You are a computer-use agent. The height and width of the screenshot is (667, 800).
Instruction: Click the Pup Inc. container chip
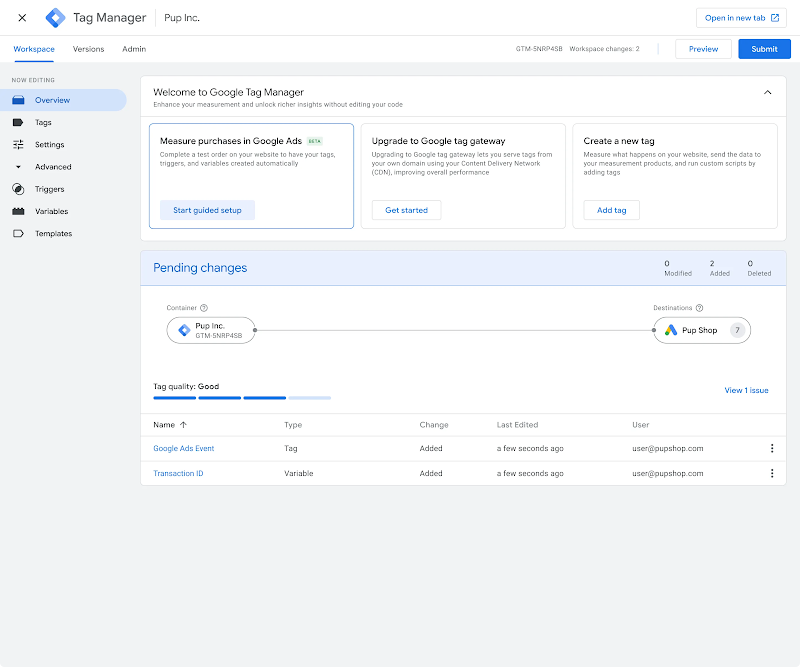point(211,330)
